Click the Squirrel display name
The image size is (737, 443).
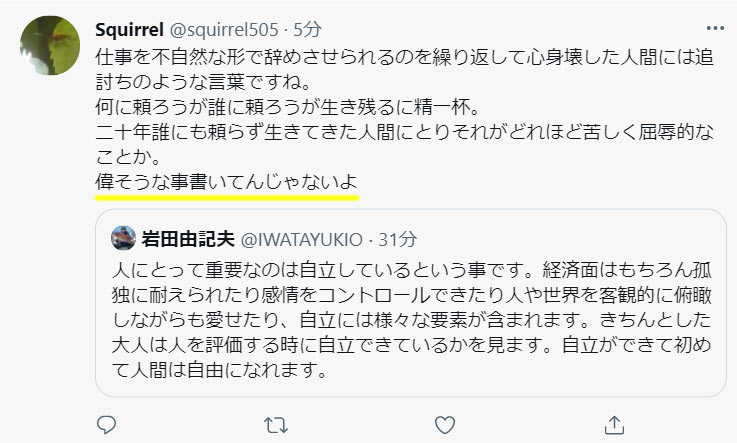(129, 30)
